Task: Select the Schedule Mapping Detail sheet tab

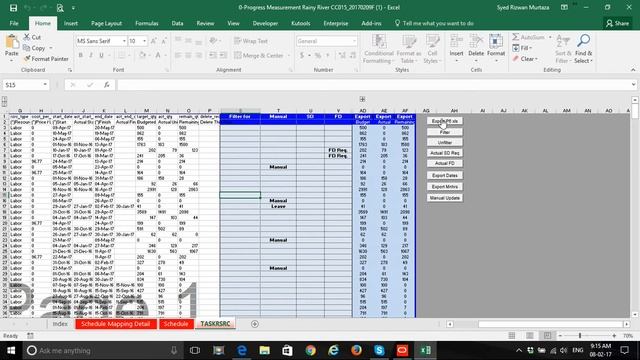Action: click(x=116, y=324)
